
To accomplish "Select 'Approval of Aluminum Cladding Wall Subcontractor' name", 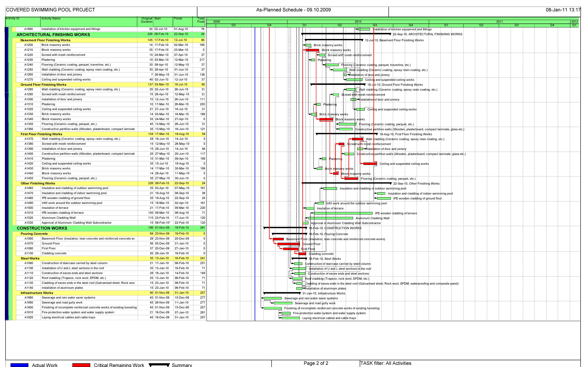I will (x=77, y=223).
